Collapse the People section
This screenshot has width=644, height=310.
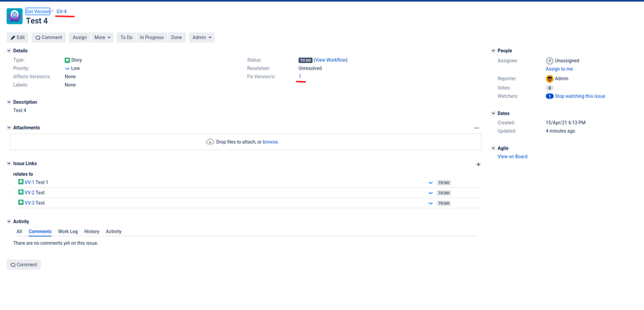coord(494,51)
